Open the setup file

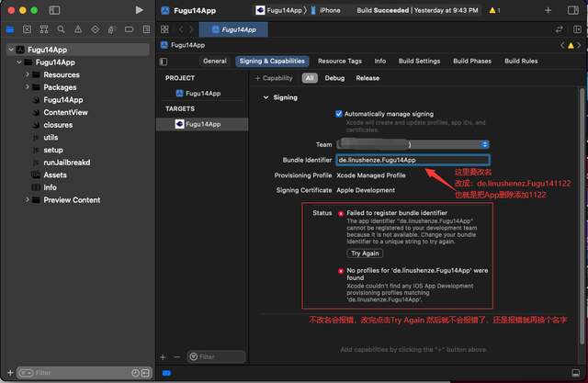point(53,150)
